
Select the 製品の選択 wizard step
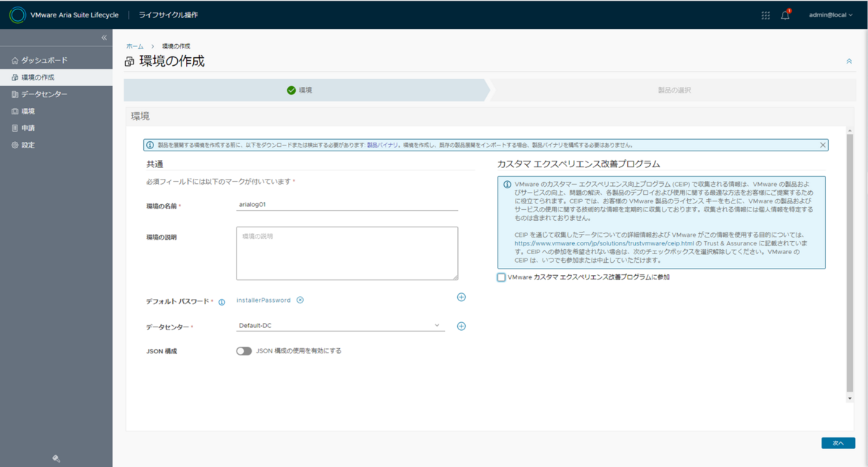[674, 91]
